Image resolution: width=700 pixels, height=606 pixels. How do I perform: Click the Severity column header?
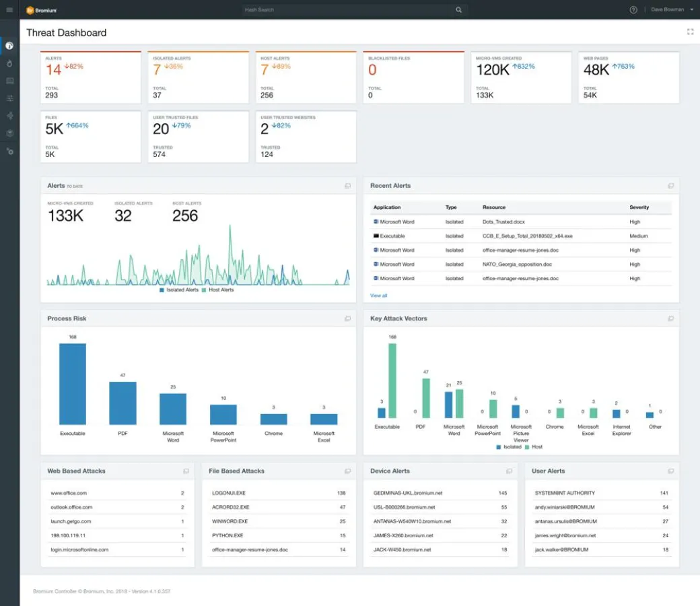[x=639, y=207]
